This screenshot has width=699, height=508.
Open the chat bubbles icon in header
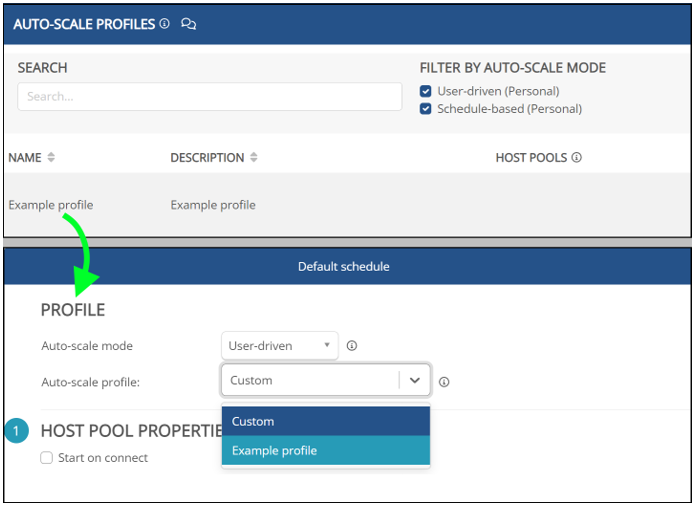(x=188, y=23)
